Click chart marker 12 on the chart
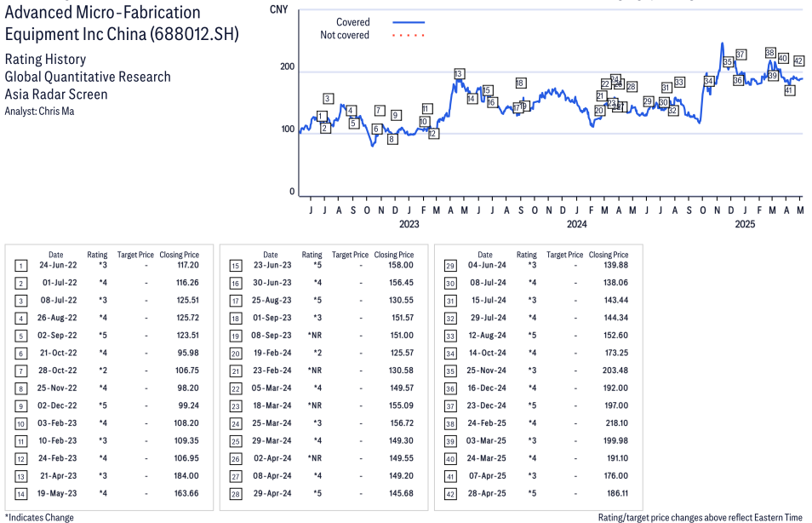Image resolution: width=812 pixels, height=523 pixels. click(x=434, y=134)
